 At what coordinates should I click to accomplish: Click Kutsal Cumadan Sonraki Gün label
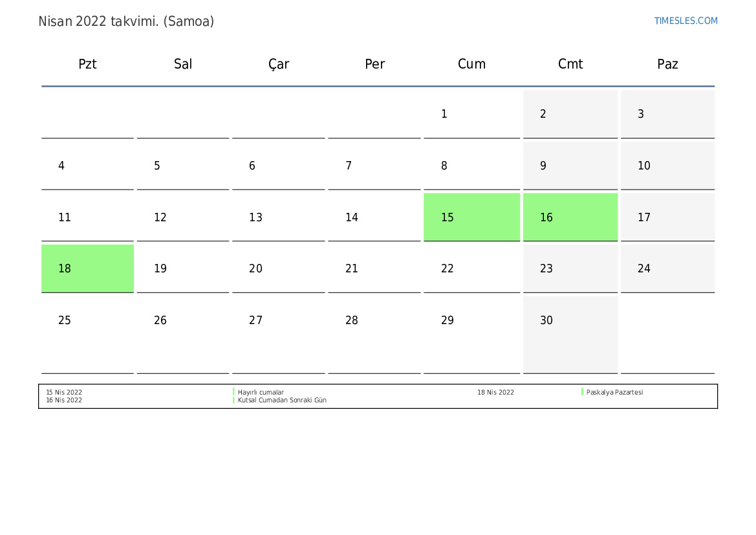282,400
